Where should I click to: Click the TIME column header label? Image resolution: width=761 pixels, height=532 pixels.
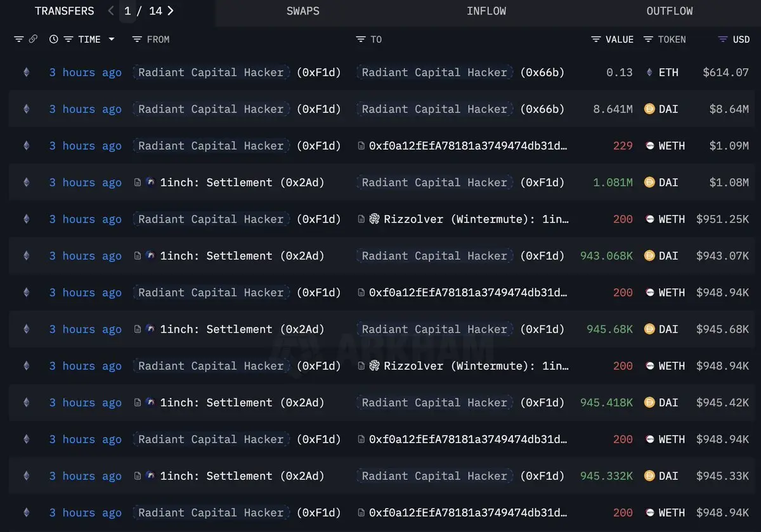89,39
